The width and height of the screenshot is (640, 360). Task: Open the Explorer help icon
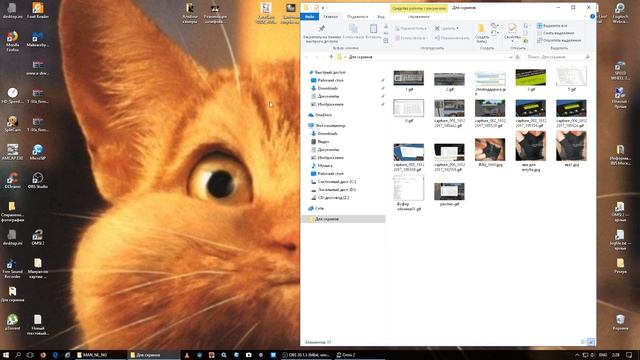tap(592, 17)
